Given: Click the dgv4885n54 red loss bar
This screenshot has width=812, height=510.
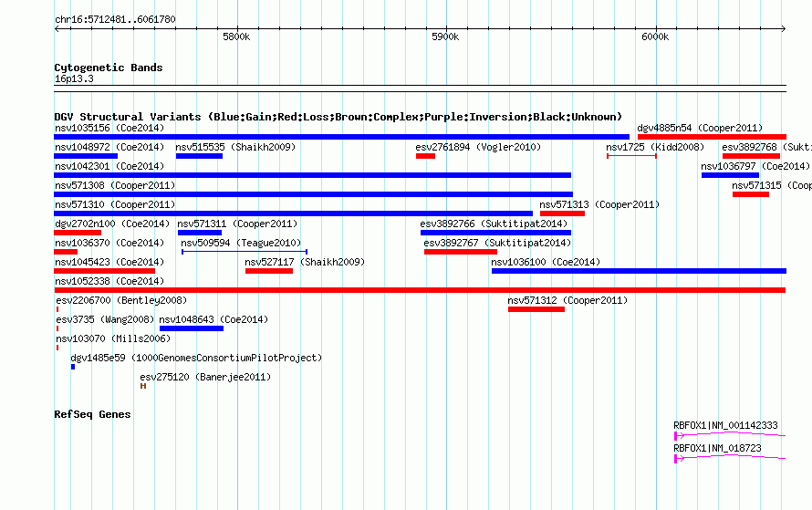Looking at the screenshot, I should [x=712, y=137].
